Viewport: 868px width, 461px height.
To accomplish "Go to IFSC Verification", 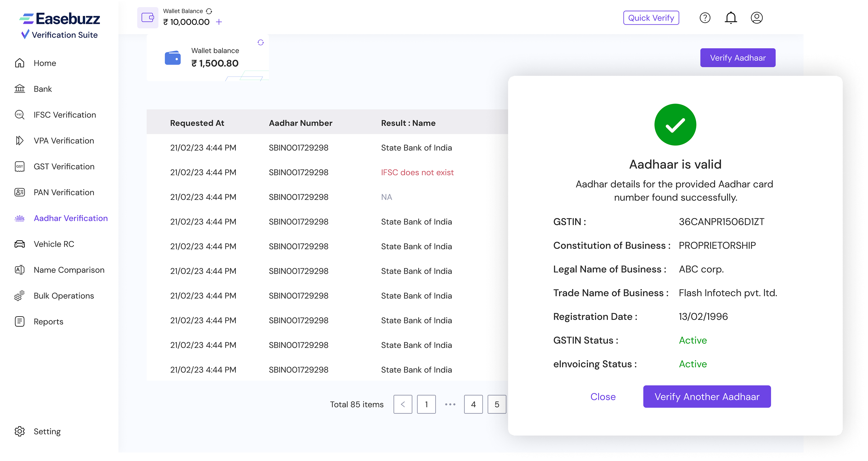I will pyautogui.click(x=65, y=115).
